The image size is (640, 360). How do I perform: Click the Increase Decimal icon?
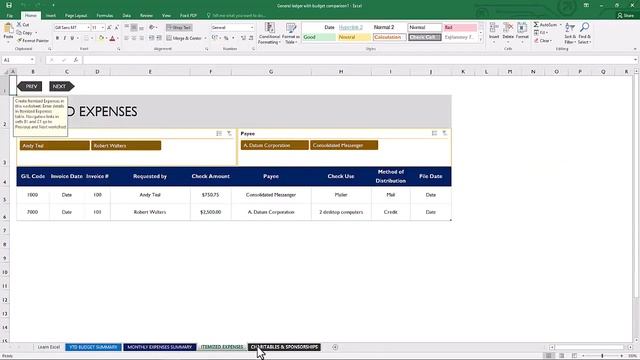243,38
